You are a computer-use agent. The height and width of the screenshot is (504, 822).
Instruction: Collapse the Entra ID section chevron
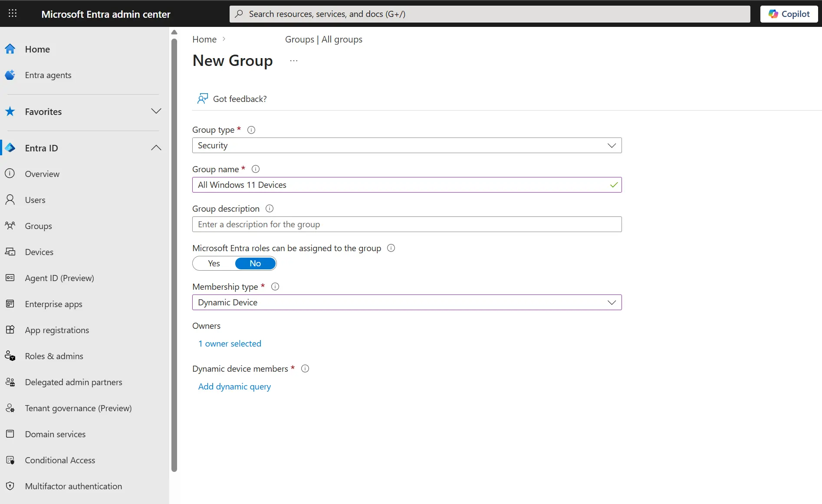click(156, 148)
